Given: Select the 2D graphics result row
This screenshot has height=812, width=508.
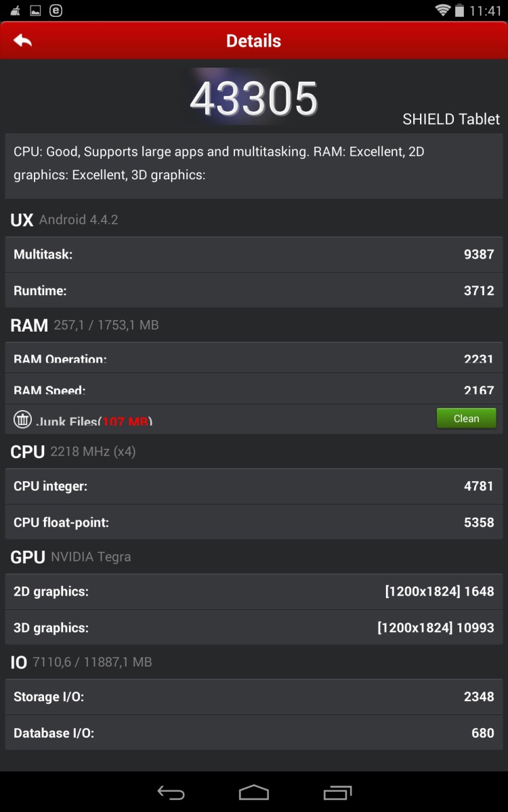Looking at the screenshot, I should (x=254, y=591).
